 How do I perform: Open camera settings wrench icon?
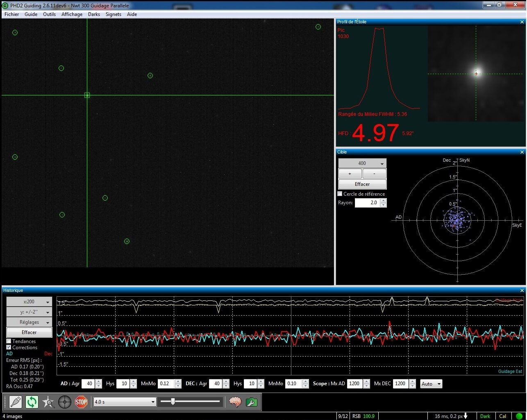tap(252, 402)
